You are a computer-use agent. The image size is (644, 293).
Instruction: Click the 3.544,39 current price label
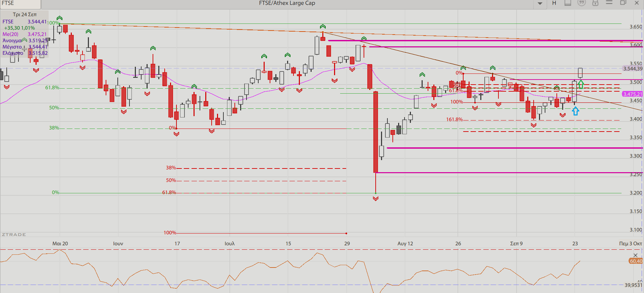(633, 68)
